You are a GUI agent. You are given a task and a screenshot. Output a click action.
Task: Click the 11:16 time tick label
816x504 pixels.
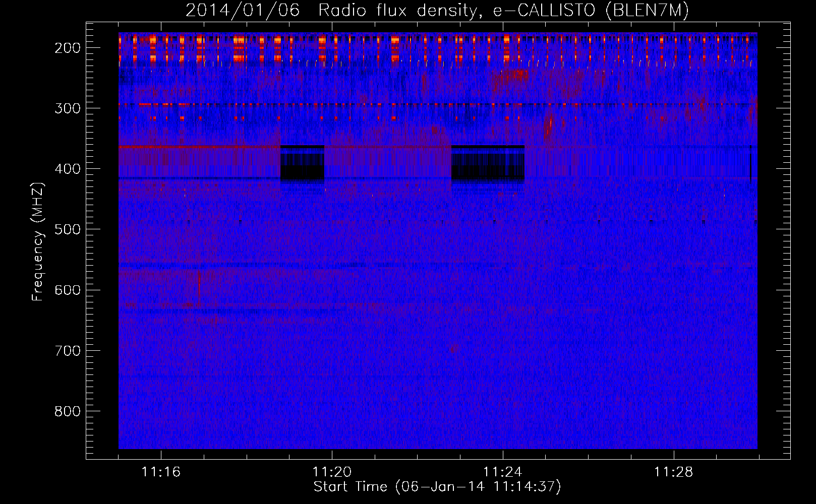pos(161,472)
